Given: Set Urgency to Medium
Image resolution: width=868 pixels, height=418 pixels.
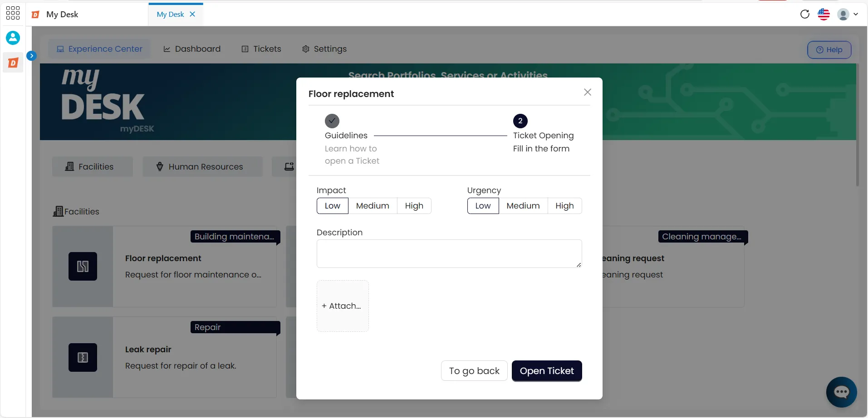Looking at the screenshot, I should point(523,206).
